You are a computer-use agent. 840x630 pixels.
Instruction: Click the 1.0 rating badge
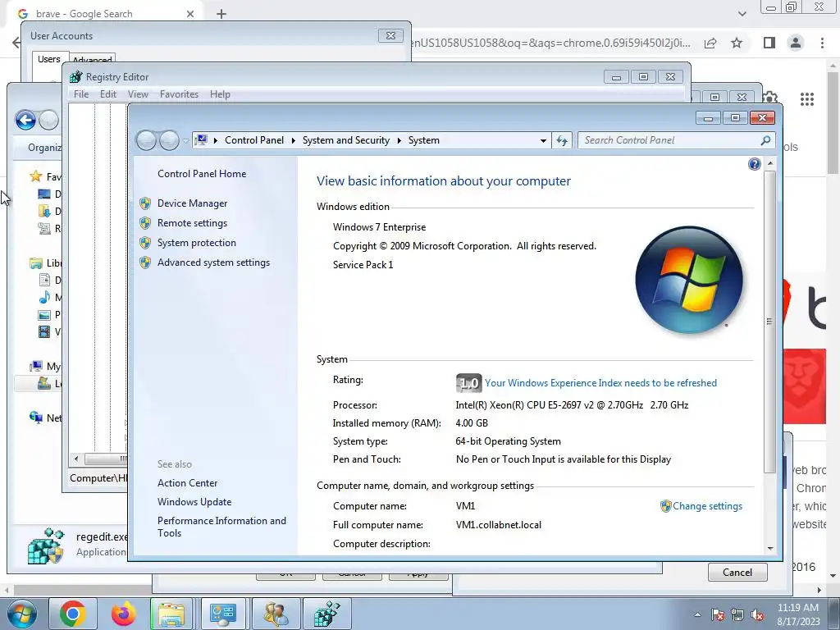click(x=468, y=383)
